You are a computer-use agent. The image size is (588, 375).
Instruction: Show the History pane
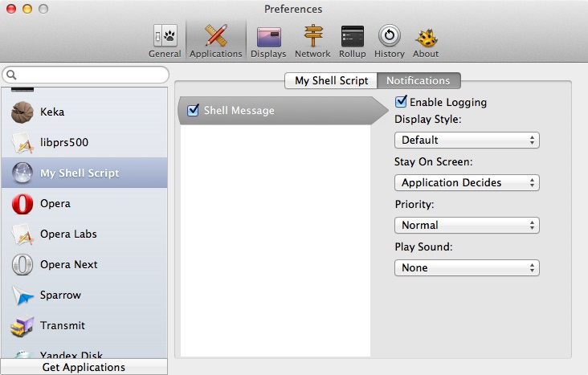coord(390,41)
